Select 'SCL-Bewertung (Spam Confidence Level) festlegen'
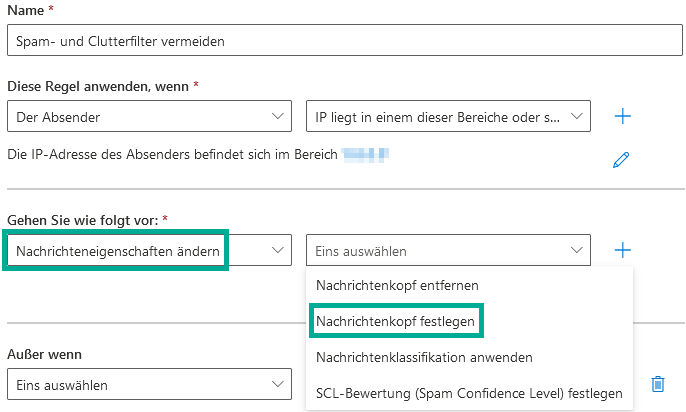Image resolution: width=686 pixels, height=412 pixels. 468,393
